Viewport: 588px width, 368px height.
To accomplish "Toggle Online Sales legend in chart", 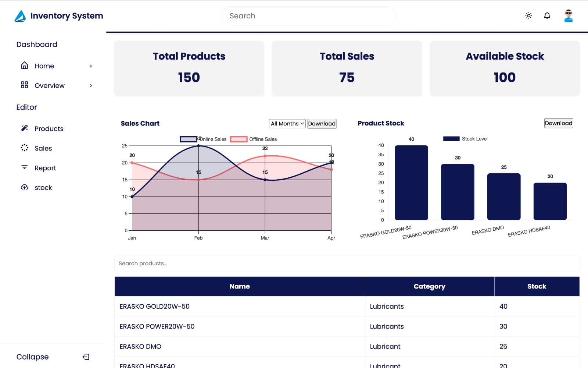I will pyautogui.click(x=188, y=139).
